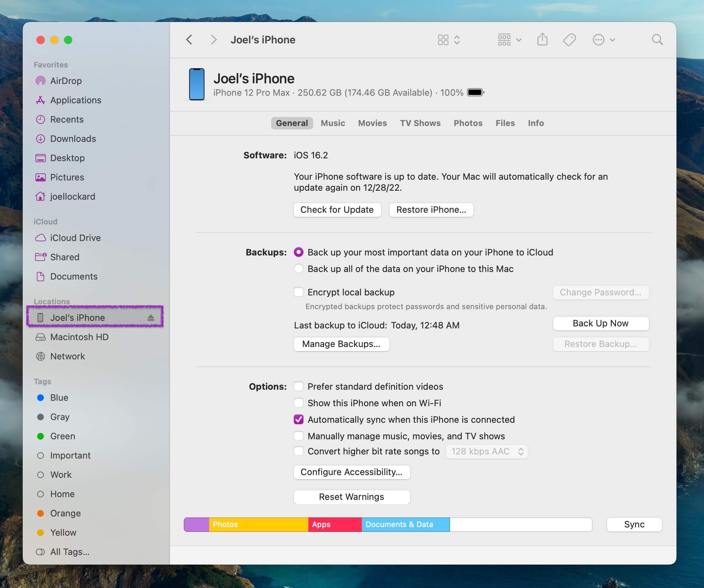Select back up to iCloud option
Image resolution: width=704 pixels, height=588 pixels.
point(299,252)
